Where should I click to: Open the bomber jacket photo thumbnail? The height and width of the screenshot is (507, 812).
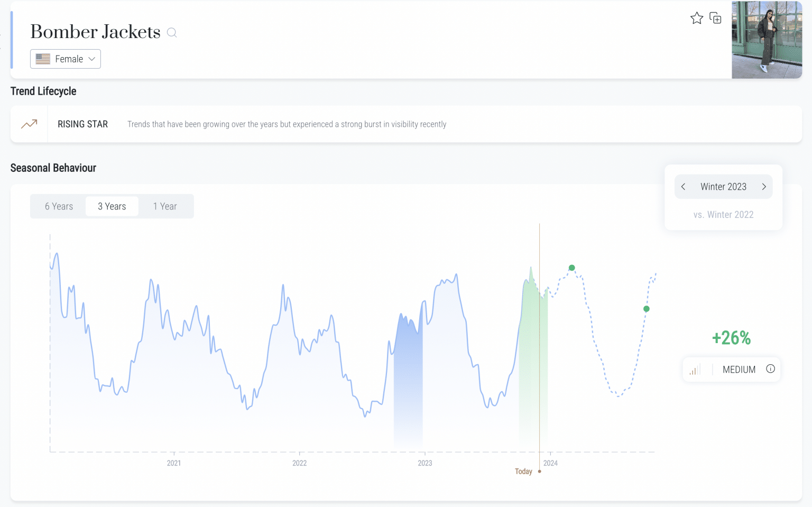[x=767, y=40]
